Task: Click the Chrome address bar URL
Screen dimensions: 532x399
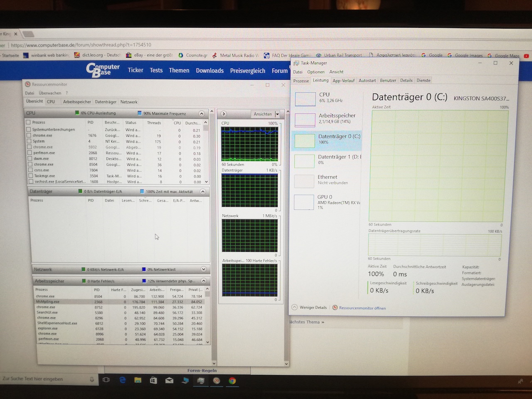Action: coord(81,45)
